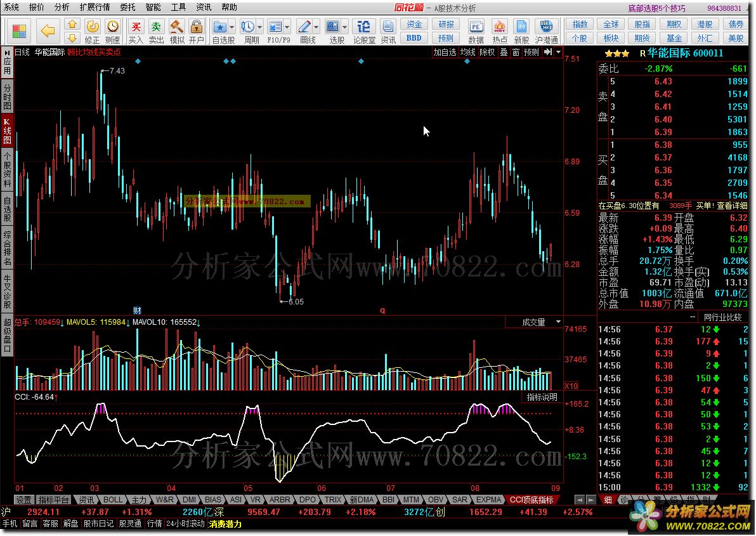756x536 pixels.
Task: Open the 买入 buy order icon
Action: [x=136, y=31]
